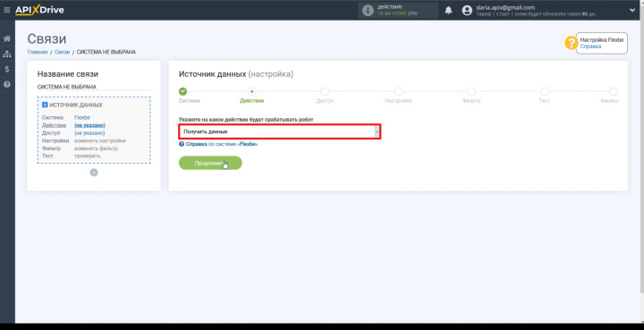Select the Тест step
The width and height of the screenshot is (644, 330).
point(544,91)
